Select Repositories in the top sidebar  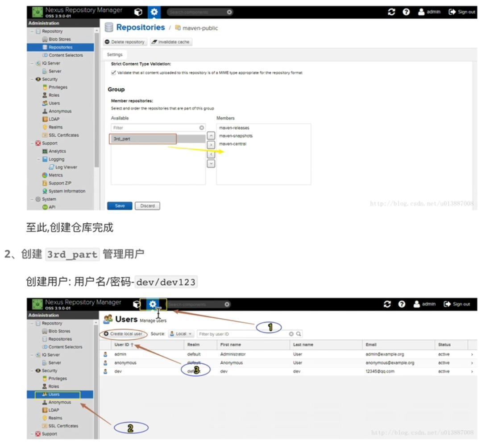click(61, 47)
